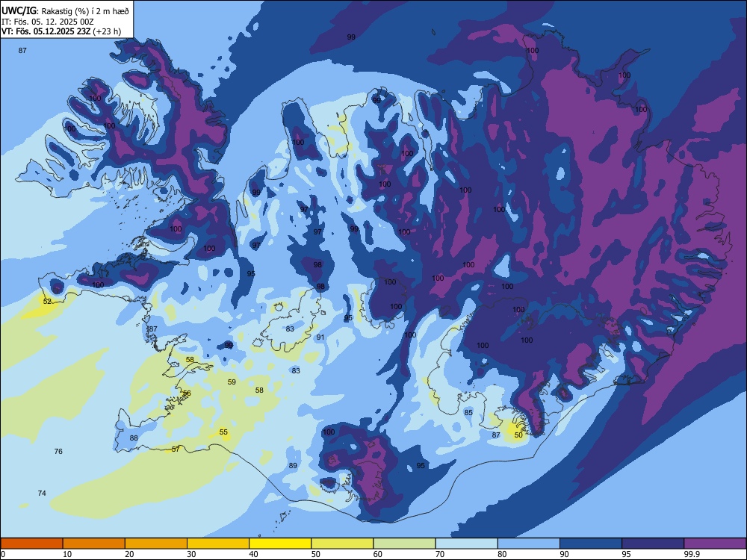
Task: Click the legend tick label '20'
Action: [x=129, y=554]
